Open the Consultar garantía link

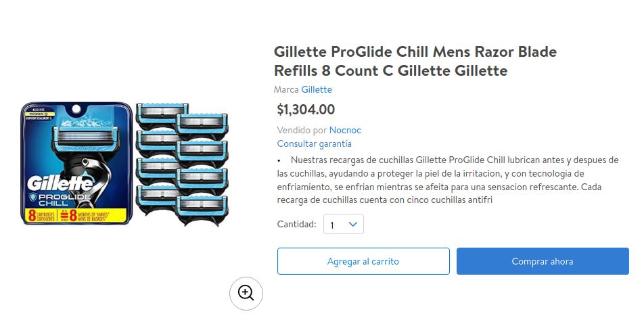coord(314,144)
